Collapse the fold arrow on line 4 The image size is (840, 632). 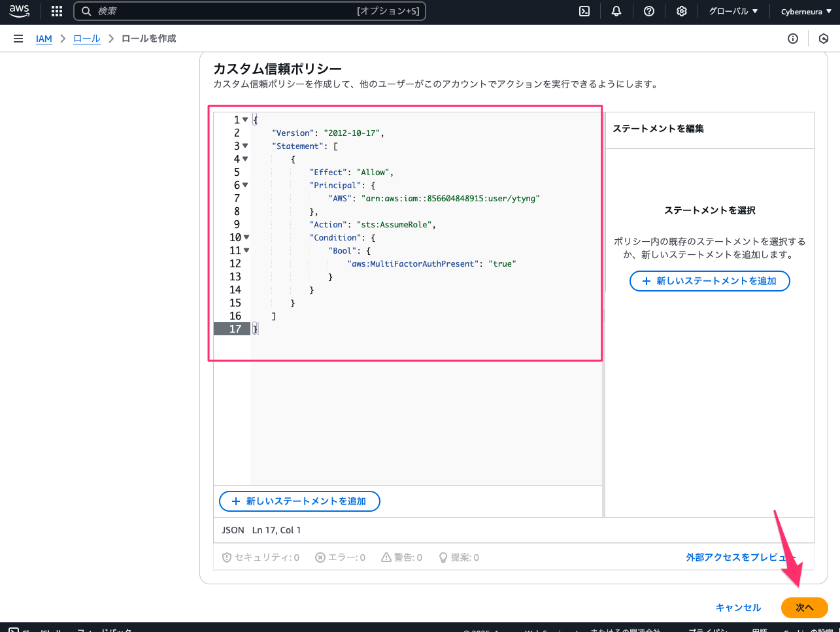click(x=245, y=159)
